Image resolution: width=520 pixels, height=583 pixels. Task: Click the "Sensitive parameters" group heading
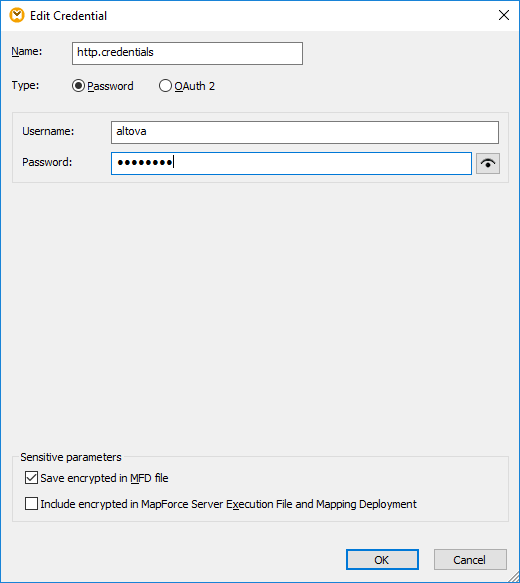[71, 457]
